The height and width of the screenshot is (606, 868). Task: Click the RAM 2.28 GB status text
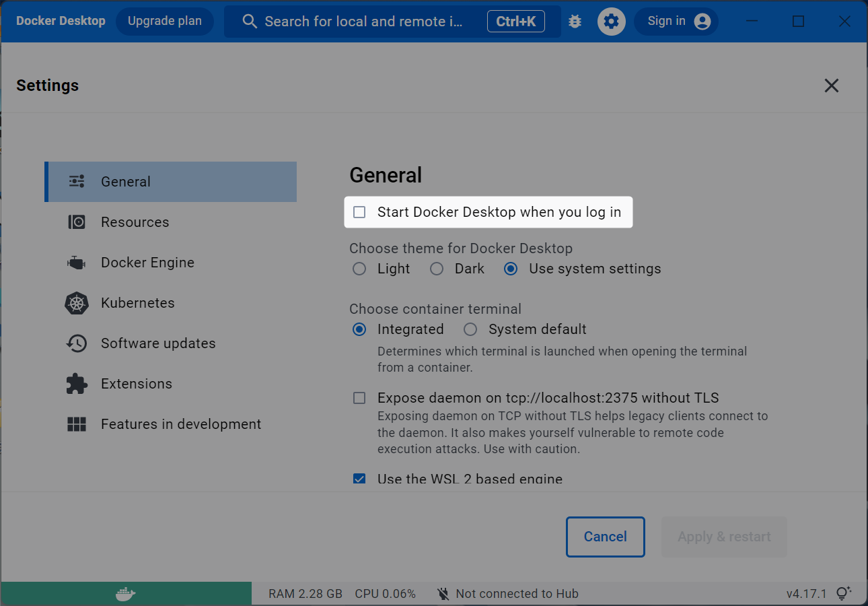pyautogui.click(x=305, y=594)
